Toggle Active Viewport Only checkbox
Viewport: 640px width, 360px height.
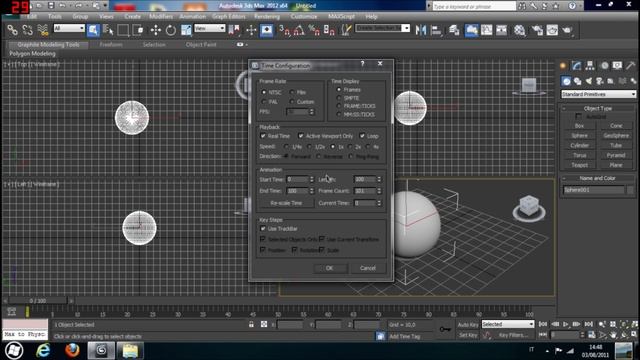click(x=301, y=136)
